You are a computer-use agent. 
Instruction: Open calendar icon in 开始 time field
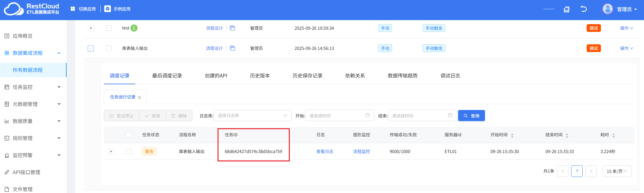(x=367, y=116)
